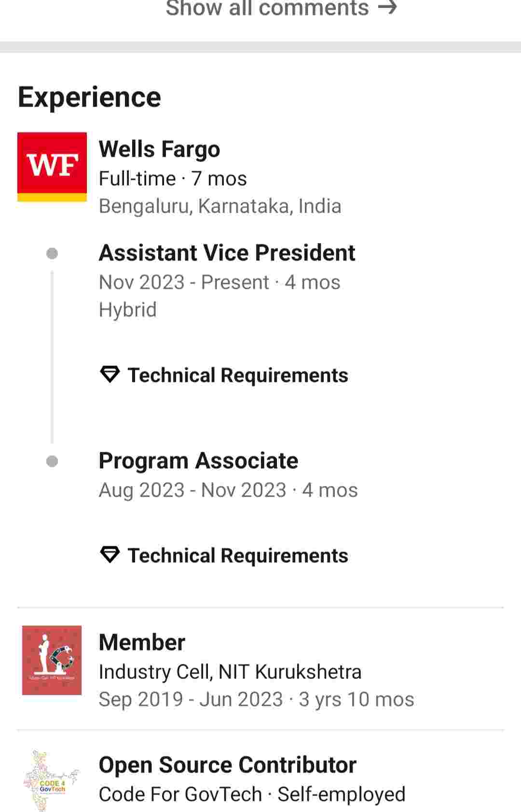This screenshot has height=812, width=521.
Task: Tap the timeline dot beside Assistant Vice President
Action: click(x=52, y=254)
